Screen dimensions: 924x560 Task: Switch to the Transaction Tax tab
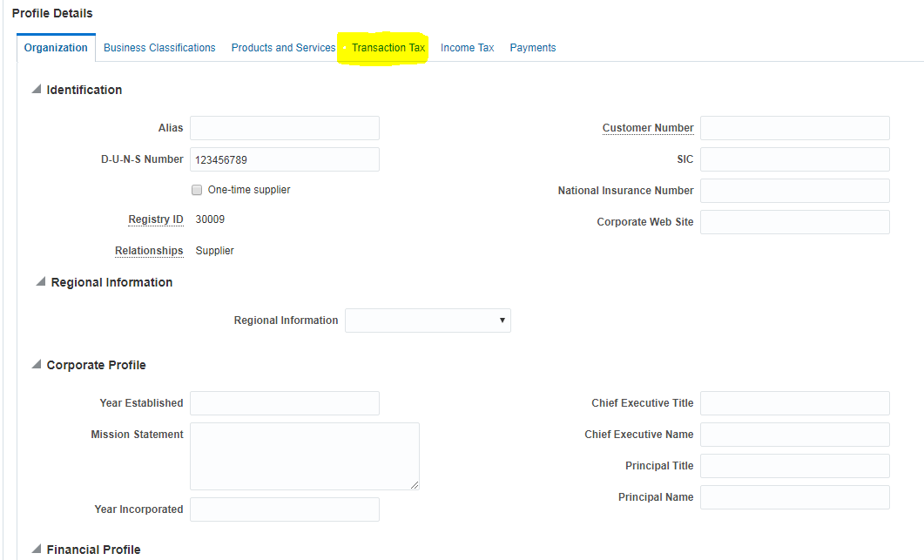click(388, 47)
